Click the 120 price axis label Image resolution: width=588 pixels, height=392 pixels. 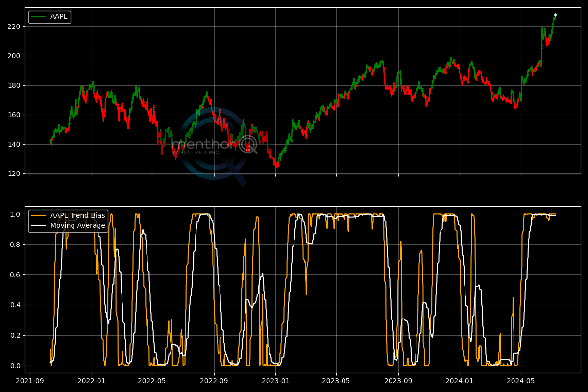[14, 174]
